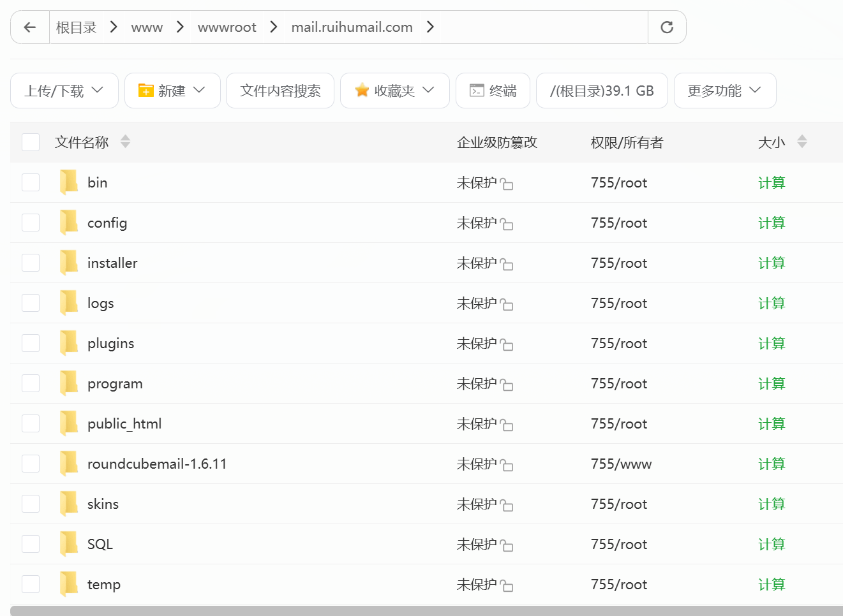Check the config folder checkbox
This screenshot has height=616, width=843.
point(31,223)
